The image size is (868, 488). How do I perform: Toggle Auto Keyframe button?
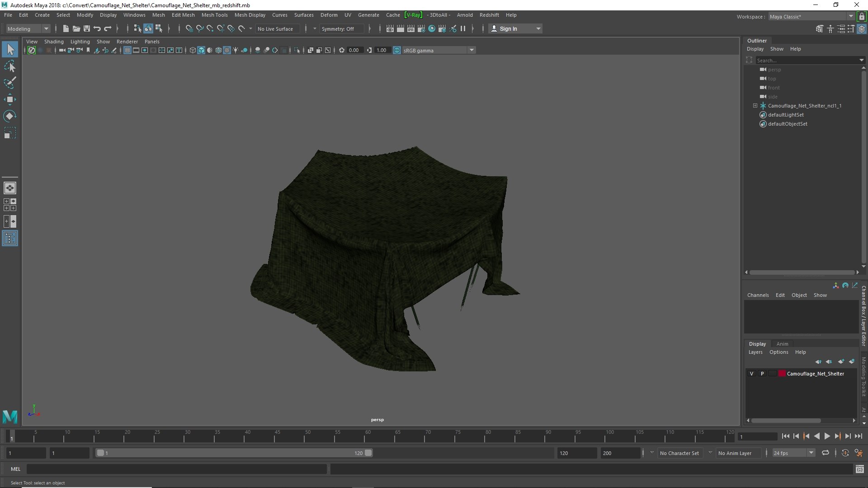pyautogui.click(x=845, y=453)
